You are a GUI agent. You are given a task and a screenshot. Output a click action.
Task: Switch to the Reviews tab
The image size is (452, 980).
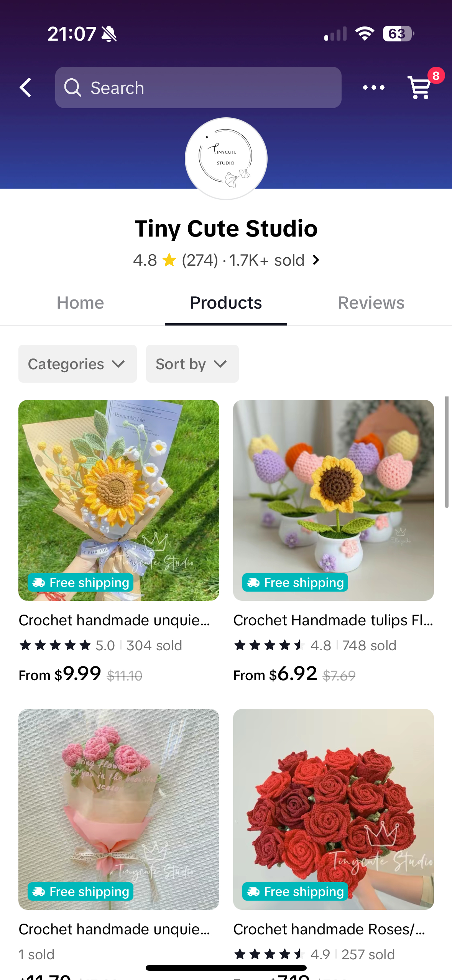pos(371,303)
